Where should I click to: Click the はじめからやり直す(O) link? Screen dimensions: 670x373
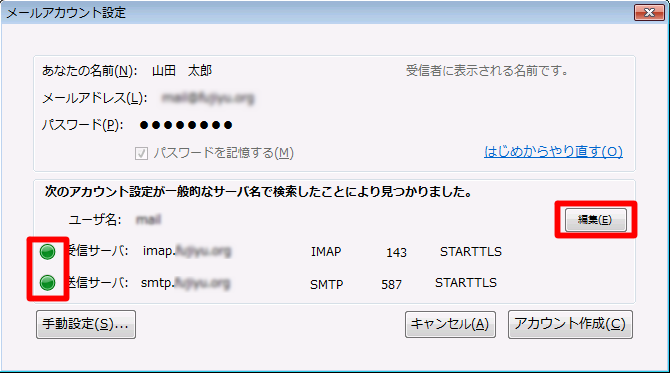click(553, 152)
